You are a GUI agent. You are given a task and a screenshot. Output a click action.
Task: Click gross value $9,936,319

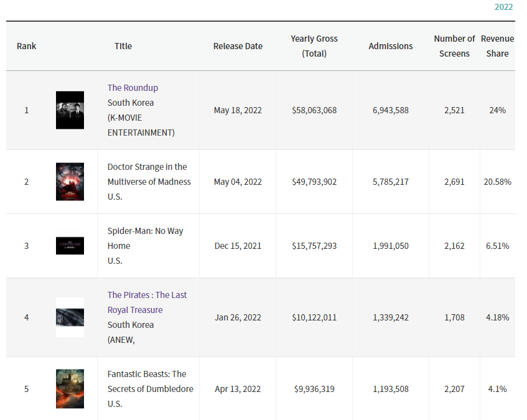(x=314, y=389)
